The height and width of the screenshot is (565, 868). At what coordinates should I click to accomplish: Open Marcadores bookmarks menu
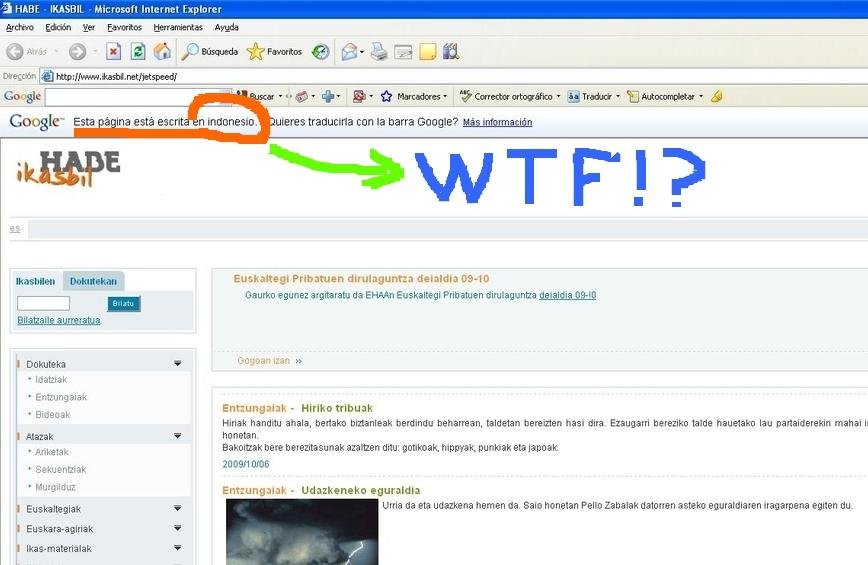(414, 96)
